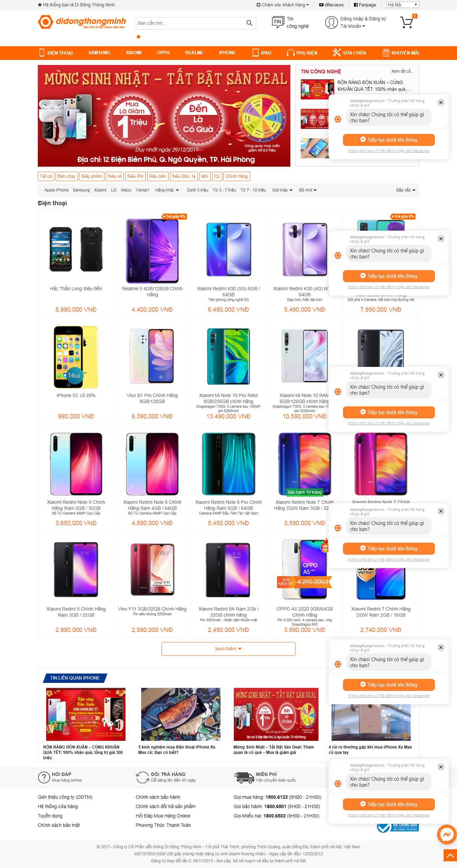Select the Chính hãng filter tag
This screenshot has height=868, width=457.
pyautogui.click(x=237, y=176)
